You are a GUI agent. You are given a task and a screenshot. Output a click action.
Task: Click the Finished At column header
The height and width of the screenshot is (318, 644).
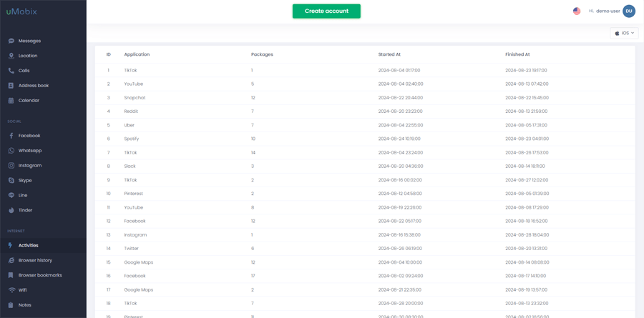pos(517,54)
